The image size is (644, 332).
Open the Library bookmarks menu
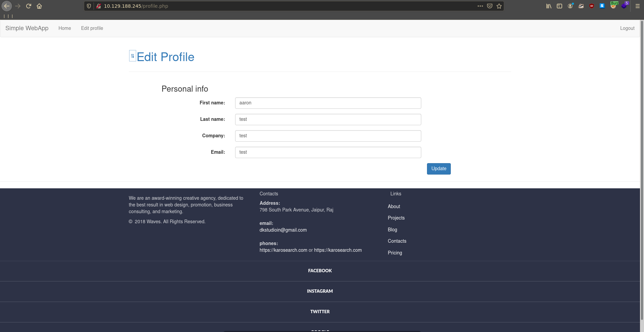pyautogui.click(x=549, y=6)
